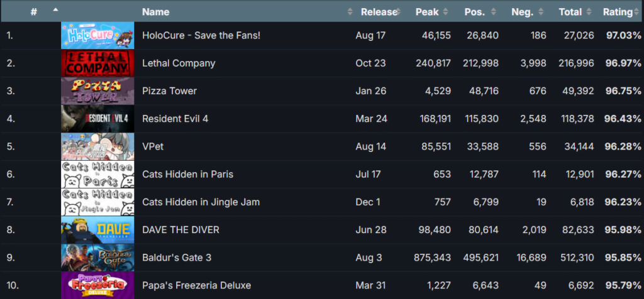Sort by Total reviews column
The width and height of the screenshot is (644, 299).
pyautogui.click(x=570, y=12)
